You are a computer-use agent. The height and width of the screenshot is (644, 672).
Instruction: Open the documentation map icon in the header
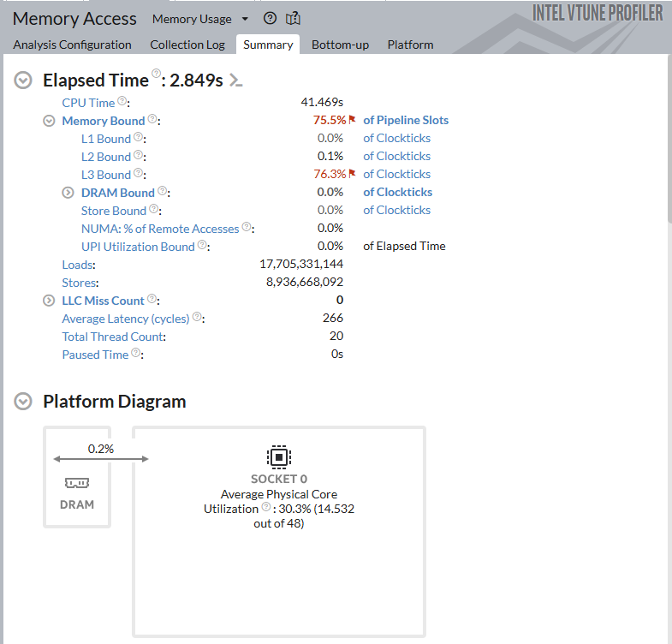click(x=293, y=19)
